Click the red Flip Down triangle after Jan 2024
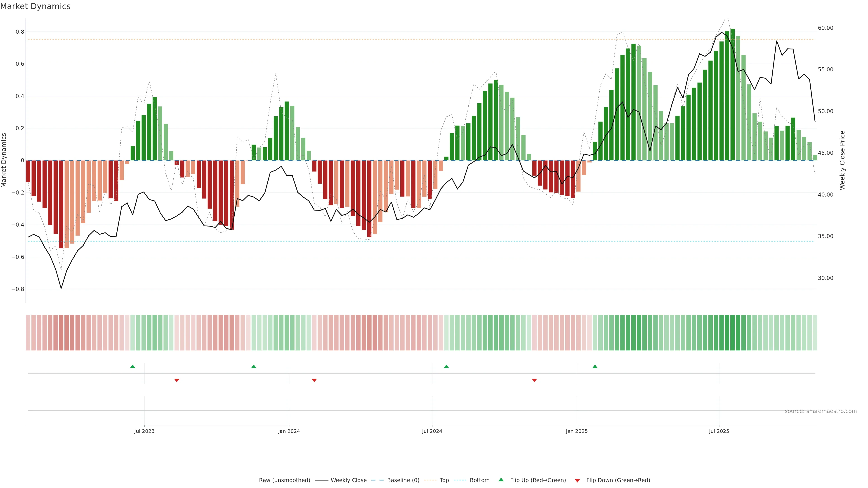Image resolution: width=868 pixels, height=488 pixels. click(x=314, y=380)
